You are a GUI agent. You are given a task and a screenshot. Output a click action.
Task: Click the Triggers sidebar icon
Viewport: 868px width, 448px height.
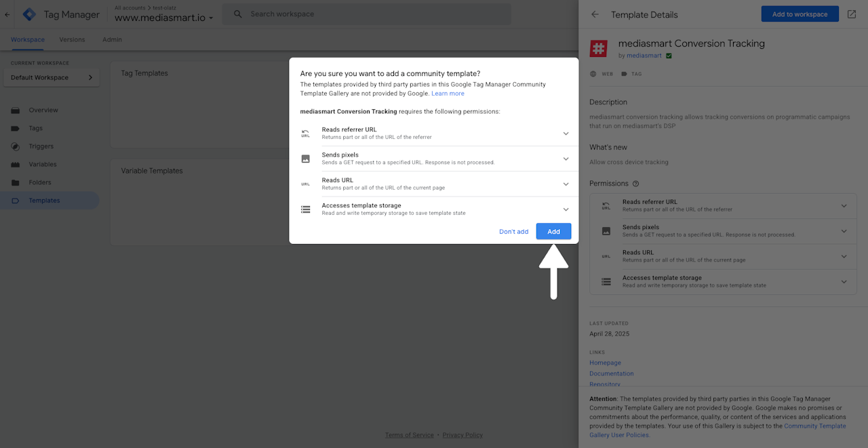tap(15, 146)
